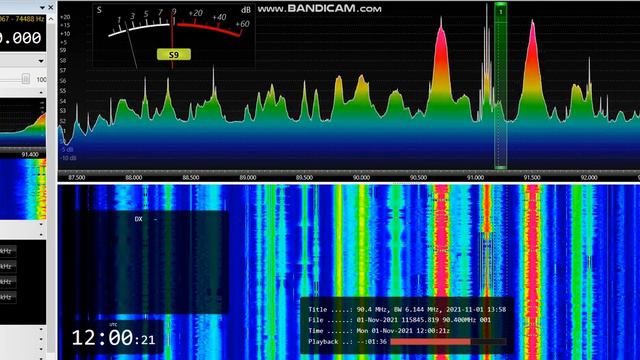640x360 pixels.
Task: Click the Title line reading 90.4 MHz
Action: pyautogui.click(x=407, y=310)
